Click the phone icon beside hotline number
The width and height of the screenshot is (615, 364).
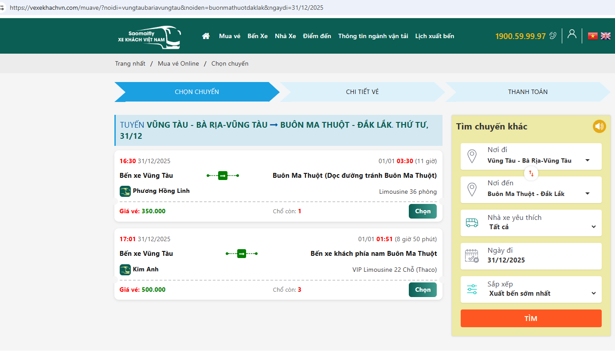[x=552, y=36]
